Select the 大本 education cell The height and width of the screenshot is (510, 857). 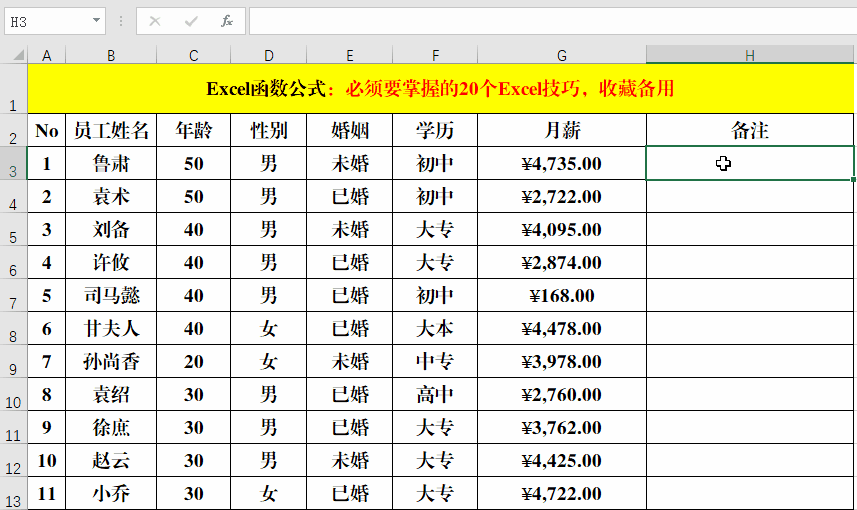435,328
